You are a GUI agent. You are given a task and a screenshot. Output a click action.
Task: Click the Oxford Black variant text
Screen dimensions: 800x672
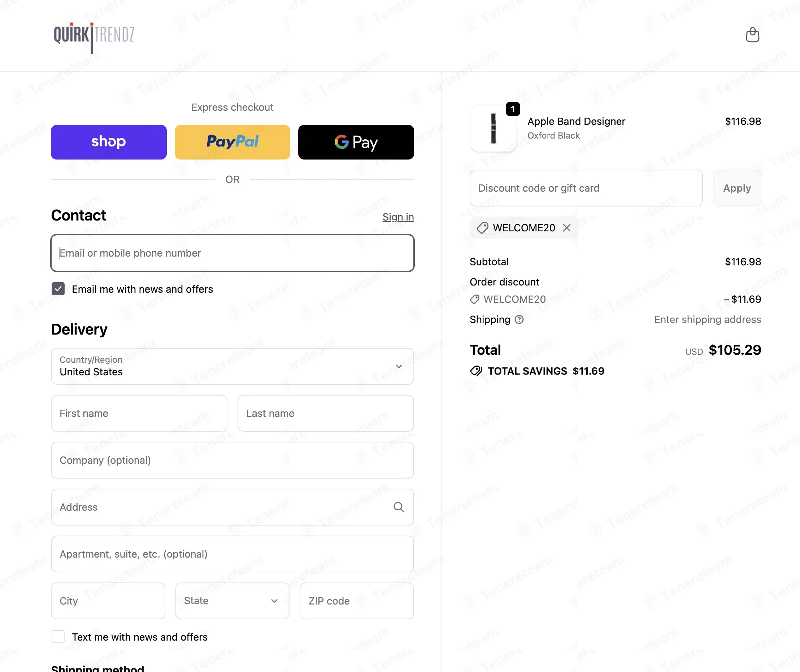(553, 136)
